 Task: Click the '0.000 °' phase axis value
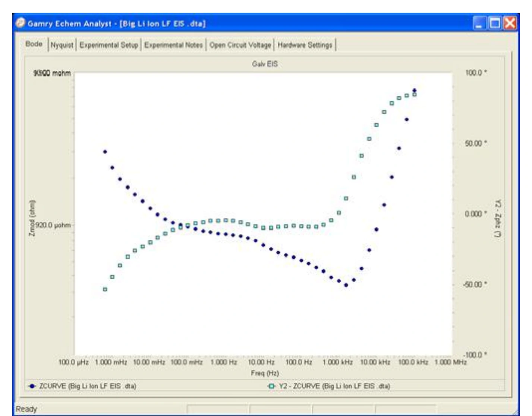[476, 214]
